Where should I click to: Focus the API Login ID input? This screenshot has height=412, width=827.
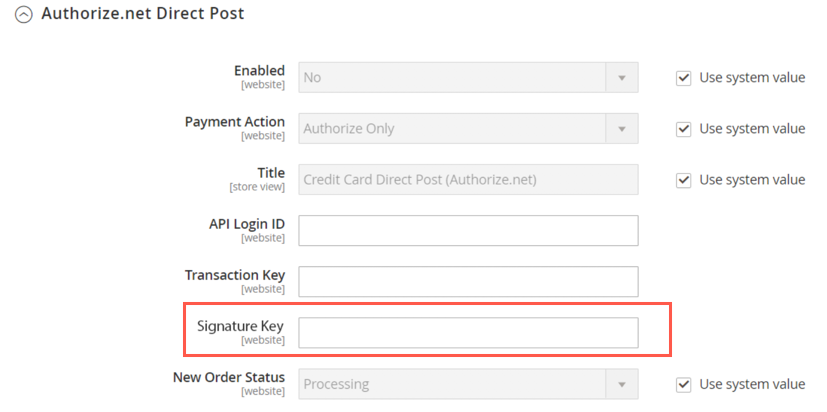pos(468,230)
